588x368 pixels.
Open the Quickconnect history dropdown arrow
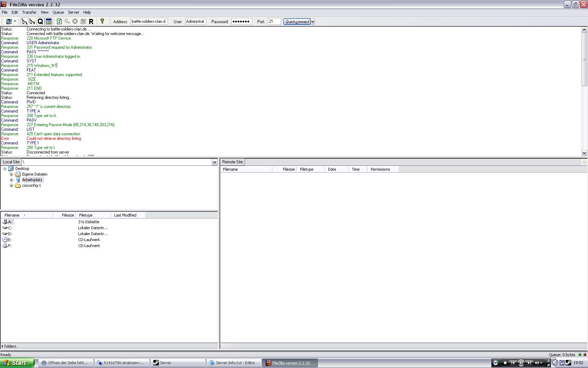click(x=313, y=21)
